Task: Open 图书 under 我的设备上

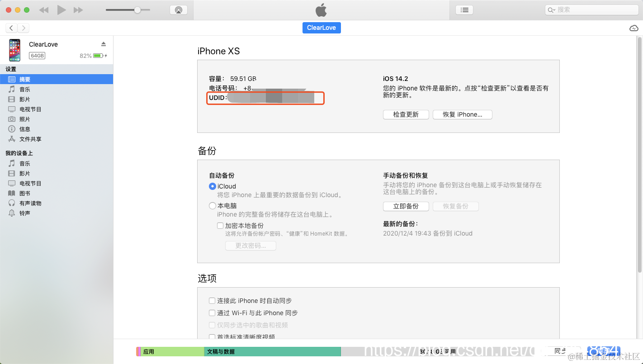Action: pos(27,193)
